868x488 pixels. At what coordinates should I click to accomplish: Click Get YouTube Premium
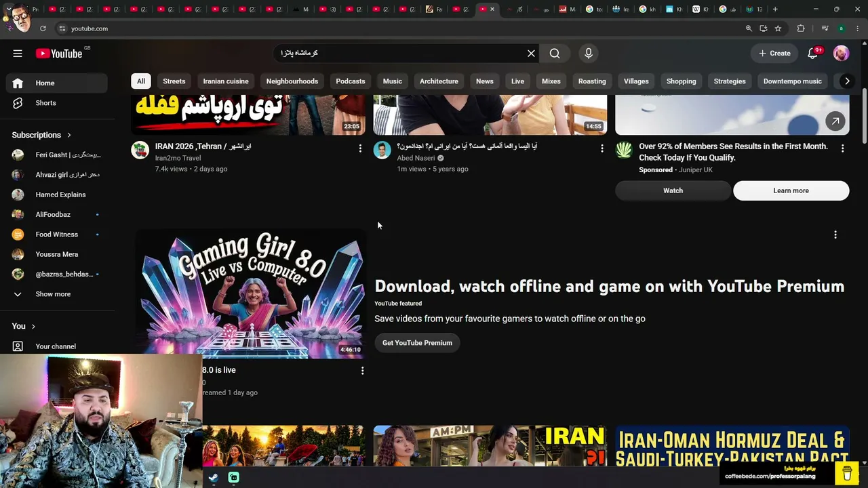pyautogui.click(x=417, y=343)
